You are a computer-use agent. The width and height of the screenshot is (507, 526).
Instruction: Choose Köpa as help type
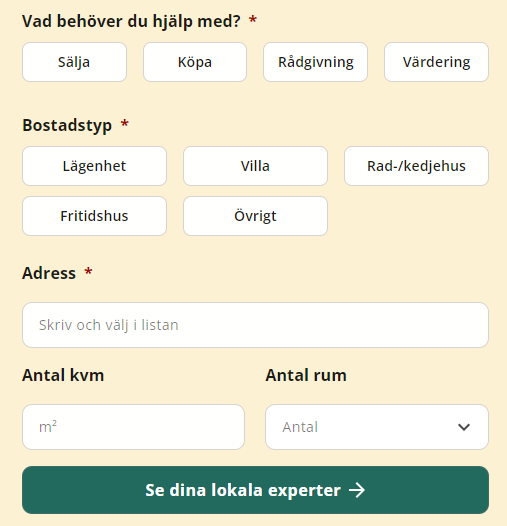coord(195,62)
